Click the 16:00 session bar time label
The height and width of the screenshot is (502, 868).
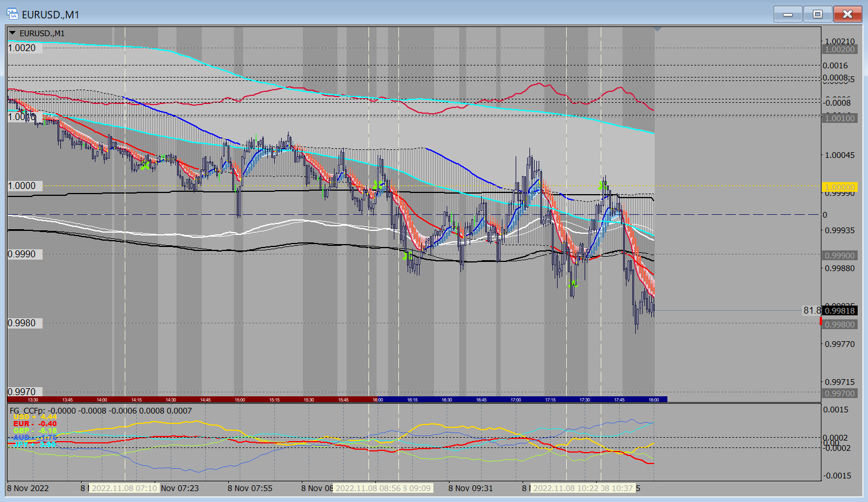378,400
